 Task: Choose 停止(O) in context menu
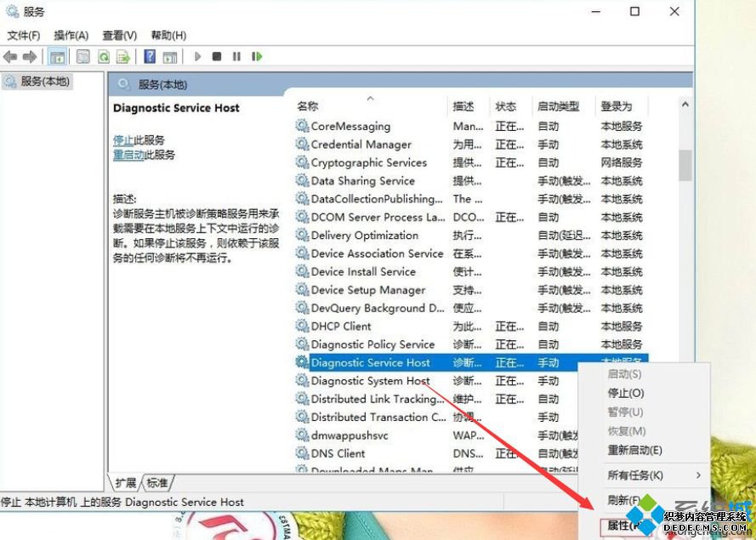(x=626, y=393)
